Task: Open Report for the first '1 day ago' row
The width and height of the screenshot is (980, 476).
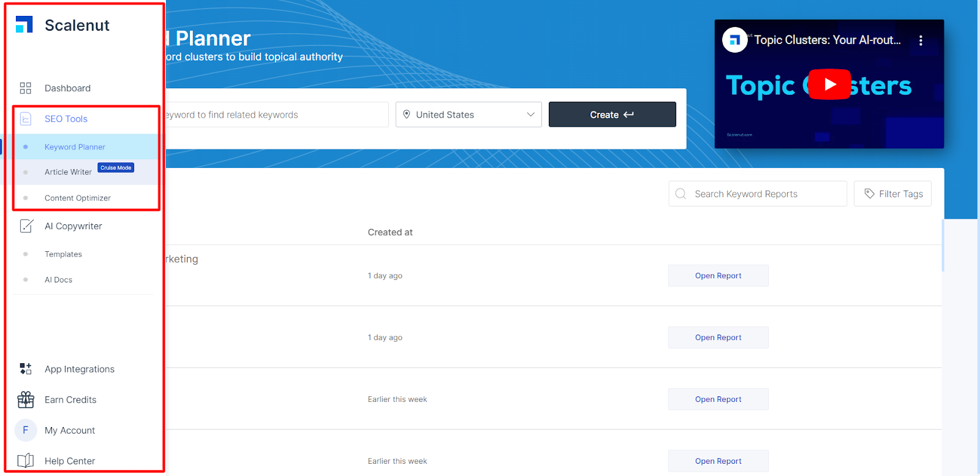Action: coord(718,276)
